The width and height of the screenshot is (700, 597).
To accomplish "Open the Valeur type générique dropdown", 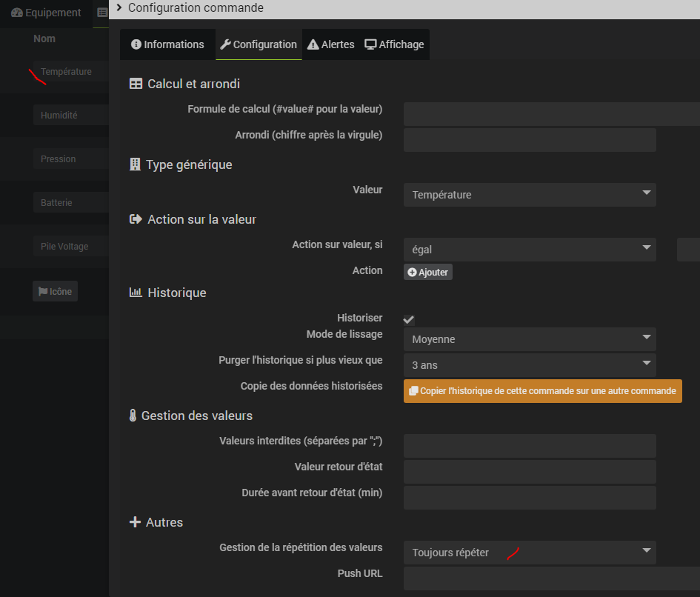I will 530,195.
